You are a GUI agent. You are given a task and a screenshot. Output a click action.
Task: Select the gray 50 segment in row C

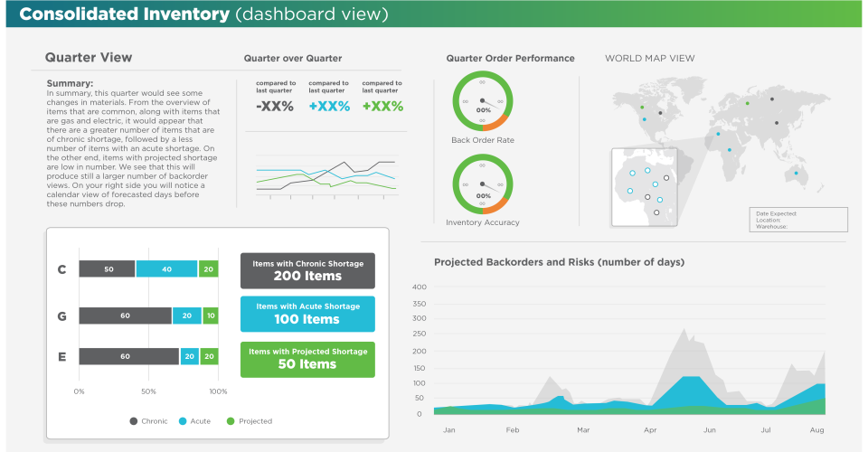click(107, 268)
